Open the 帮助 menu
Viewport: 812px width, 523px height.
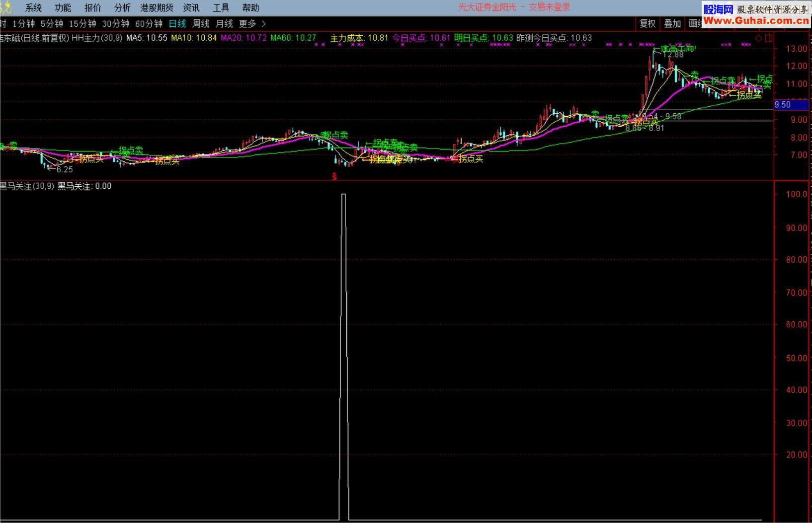(251, 7)
